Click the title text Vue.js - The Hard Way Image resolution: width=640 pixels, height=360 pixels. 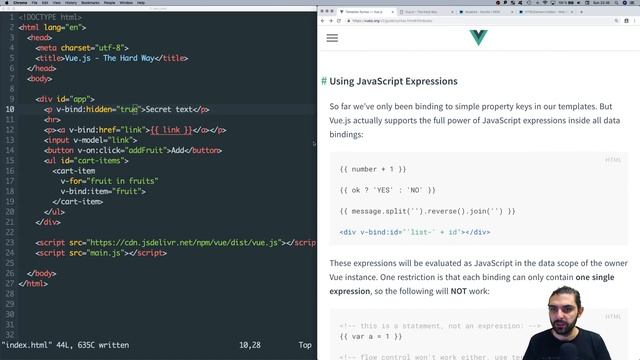click(109, 58)
